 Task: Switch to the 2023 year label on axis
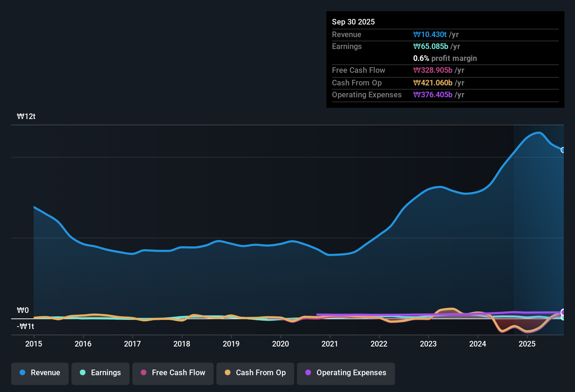(428, 344)
